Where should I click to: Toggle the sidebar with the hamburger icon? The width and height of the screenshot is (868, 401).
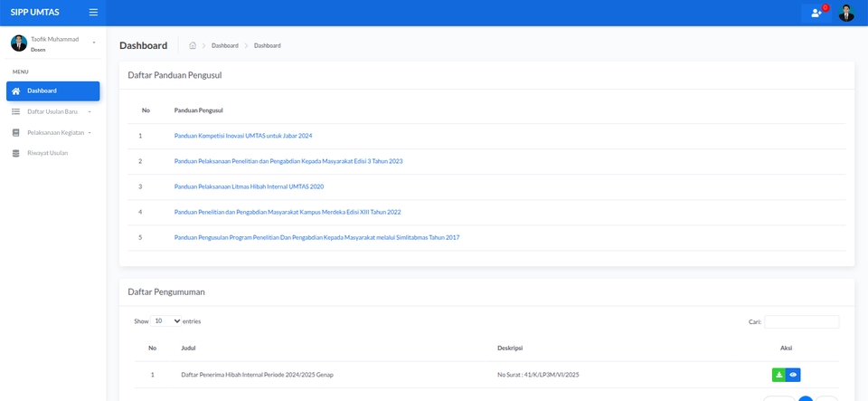(x=93, y=13)
